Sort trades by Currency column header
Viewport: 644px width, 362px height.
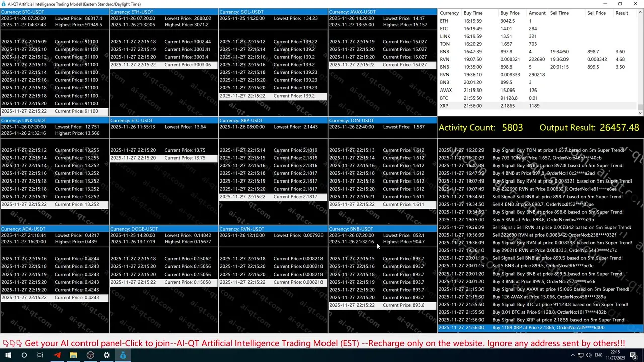(x=449, y=13)
